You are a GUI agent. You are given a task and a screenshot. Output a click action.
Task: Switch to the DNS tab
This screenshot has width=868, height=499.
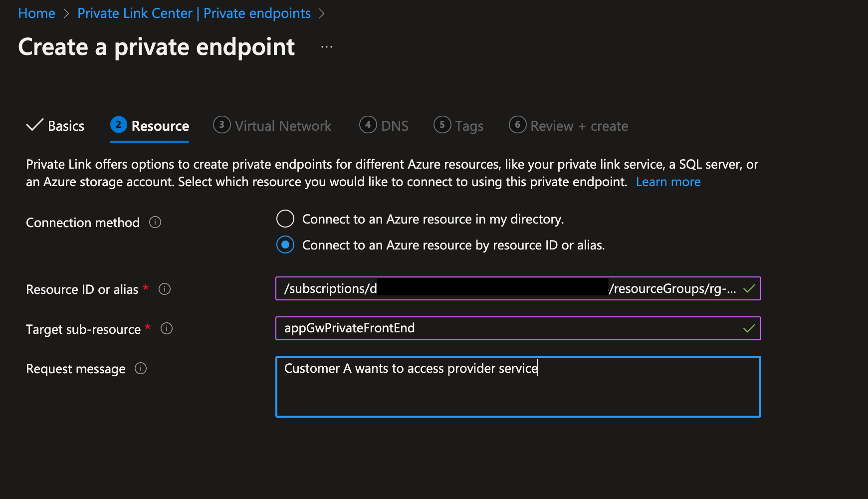point(394,126)
